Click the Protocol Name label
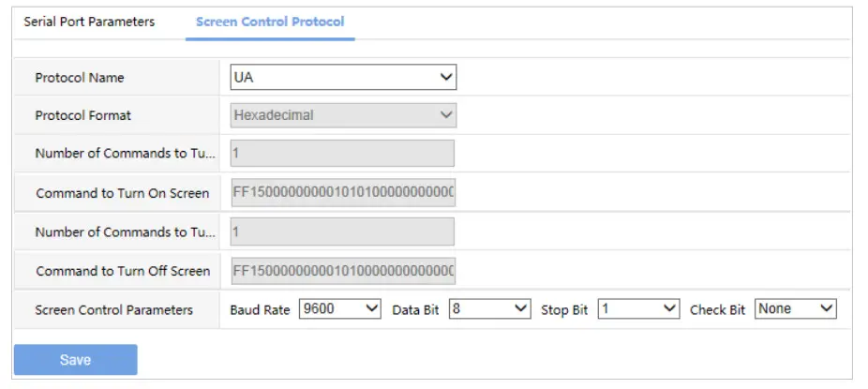This screenshot has width=868, height=389. pyautogui.click(x=80, y=78)
